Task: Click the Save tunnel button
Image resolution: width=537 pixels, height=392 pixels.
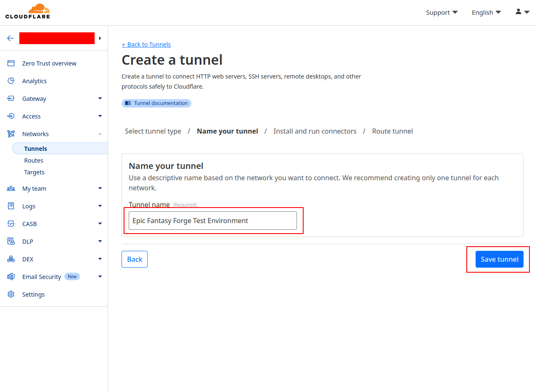Action: pyautogui.click(x=500, y=259)
